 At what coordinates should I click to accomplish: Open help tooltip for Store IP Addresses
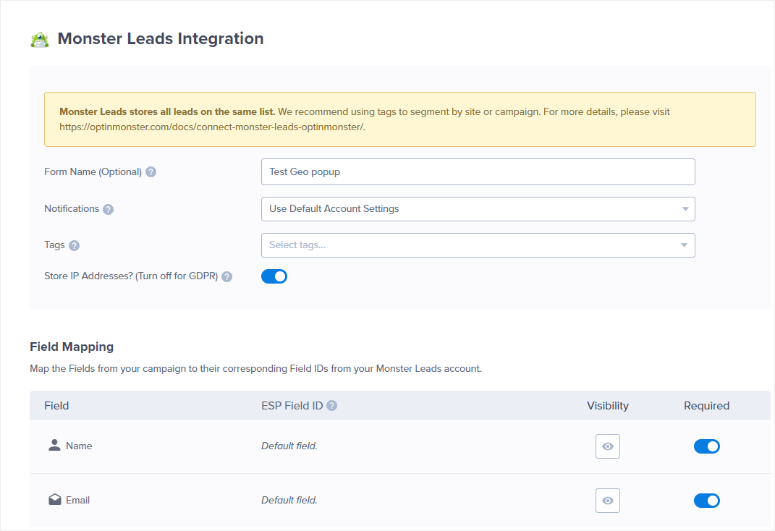(x=227, y=276)
